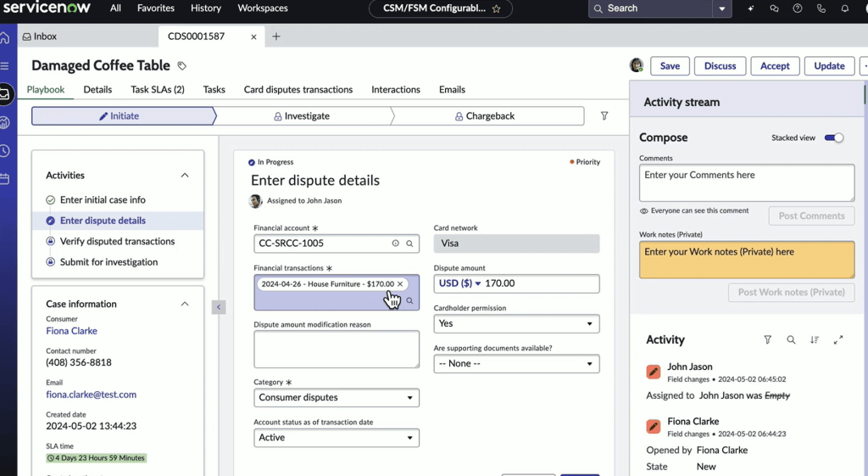Open the help question mark icon

(x=797, y=8)
